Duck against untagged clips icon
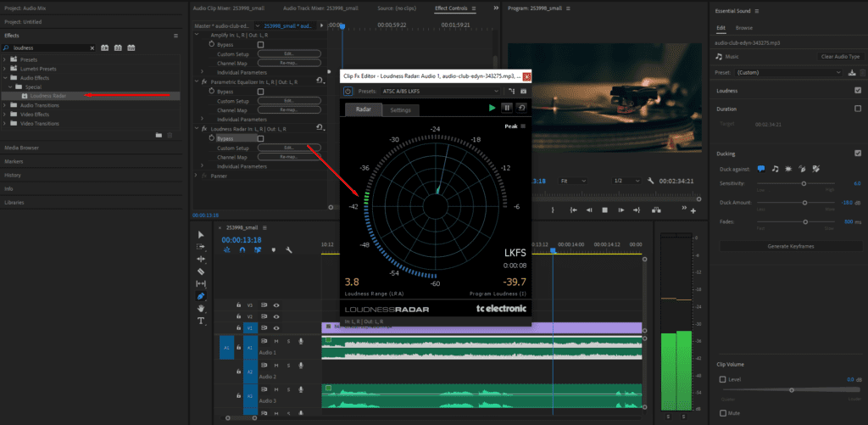 pos(816,169)
